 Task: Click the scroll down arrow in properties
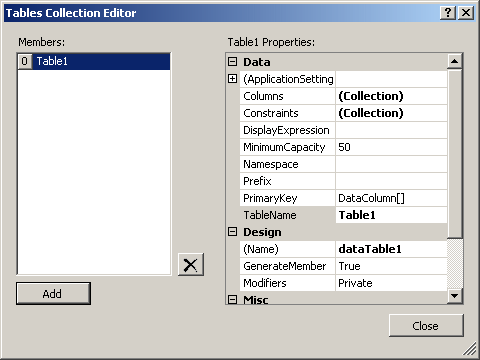[x=454, y=295]
